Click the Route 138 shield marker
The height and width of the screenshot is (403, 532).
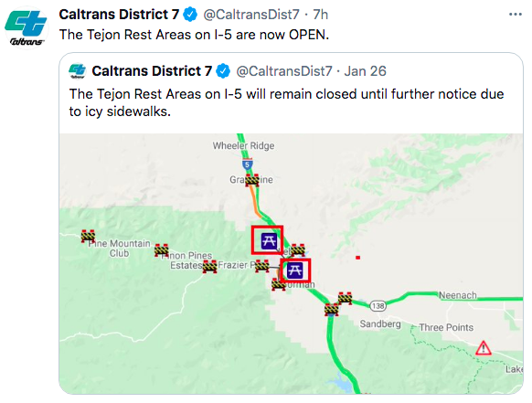[378, 306]
